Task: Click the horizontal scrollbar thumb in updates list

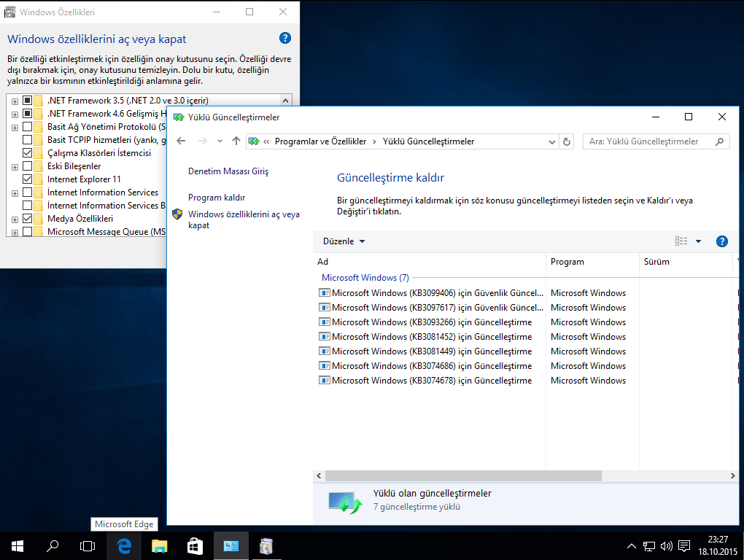Action: point(463,475)
